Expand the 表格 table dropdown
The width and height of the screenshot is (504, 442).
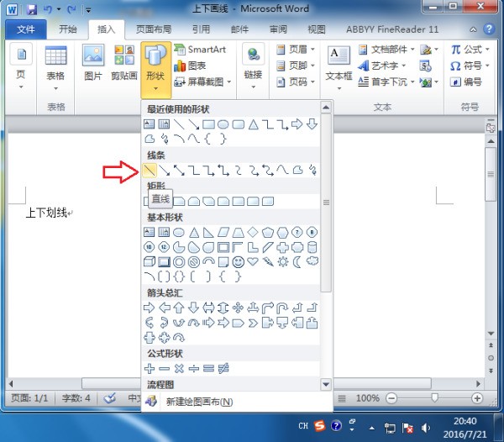[x=55, y=84]
